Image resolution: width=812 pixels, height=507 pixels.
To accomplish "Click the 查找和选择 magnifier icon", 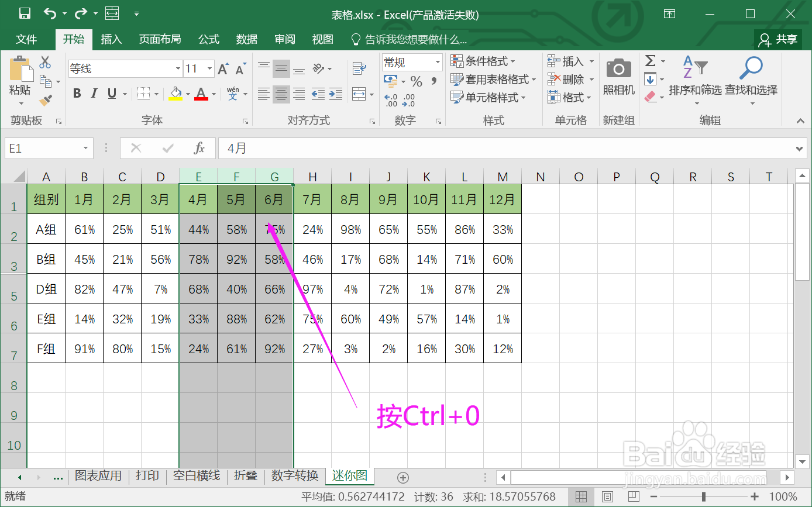I will click(751, 67).
